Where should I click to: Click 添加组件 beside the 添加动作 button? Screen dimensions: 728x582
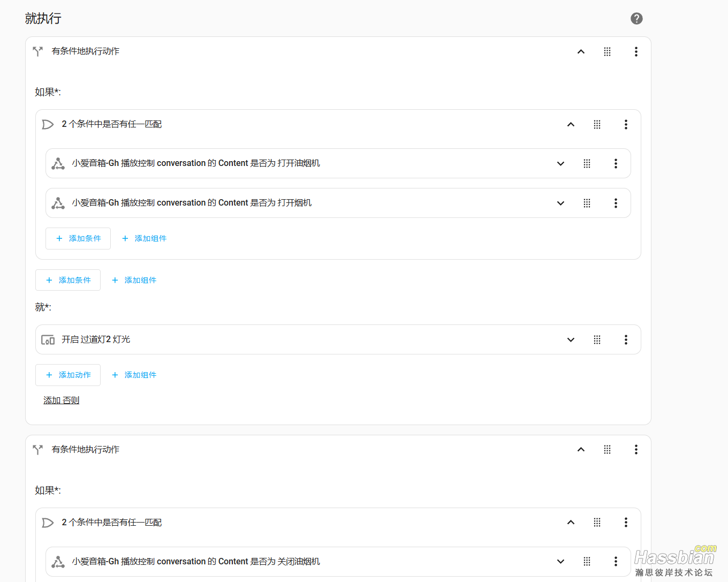134,375
